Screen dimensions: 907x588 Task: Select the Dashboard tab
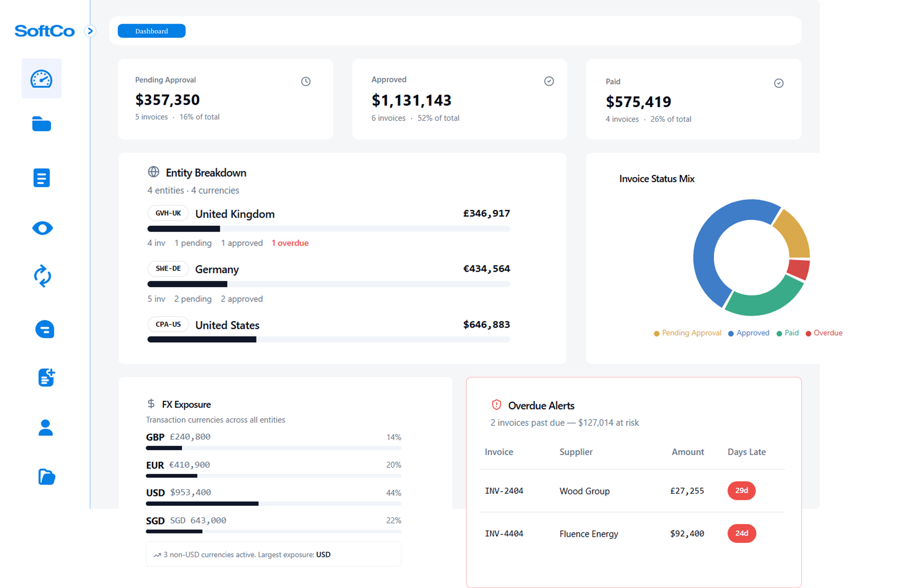(151, 31)
